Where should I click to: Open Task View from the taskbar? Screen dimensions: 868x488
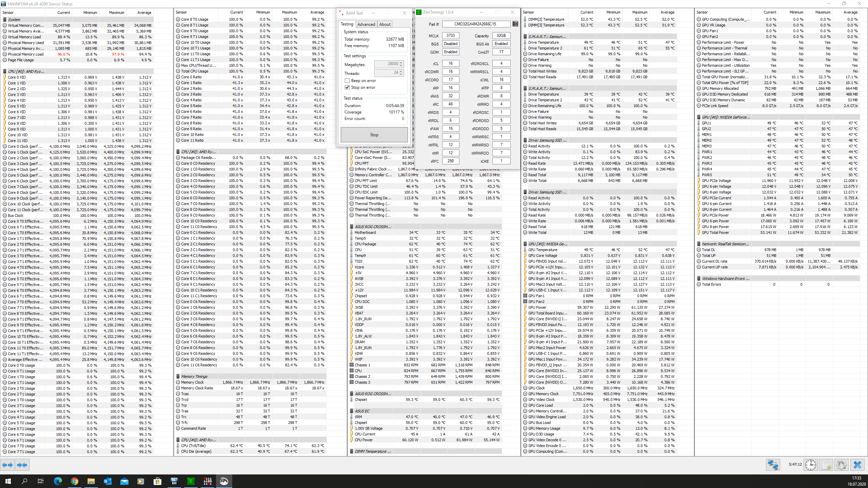coord(41,481)
